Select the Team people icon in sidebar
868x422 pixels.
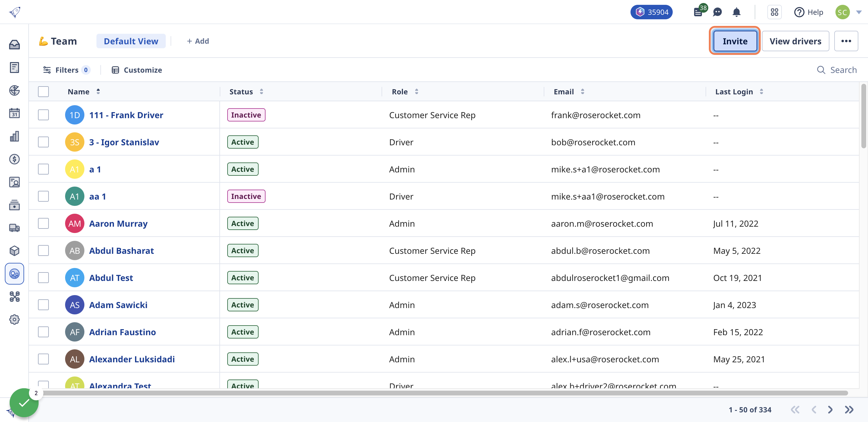pyautogui.click(x=14, y=274)
